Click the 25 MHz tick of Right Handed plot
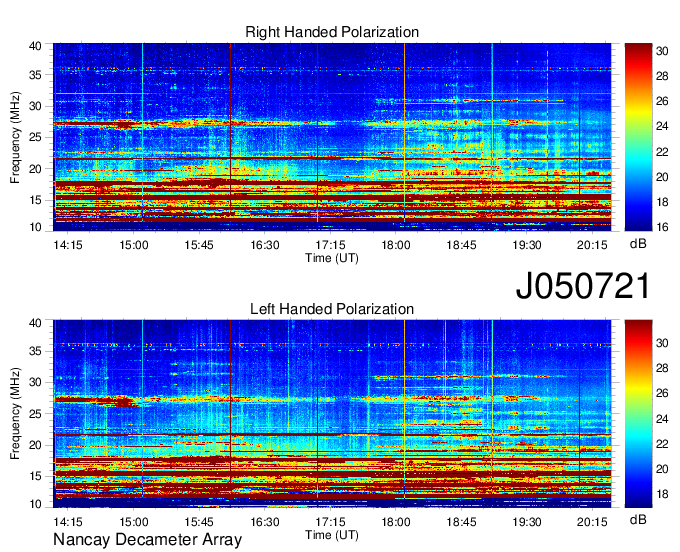Viewport: 680px width, 552px height. (x=35, y=137)
